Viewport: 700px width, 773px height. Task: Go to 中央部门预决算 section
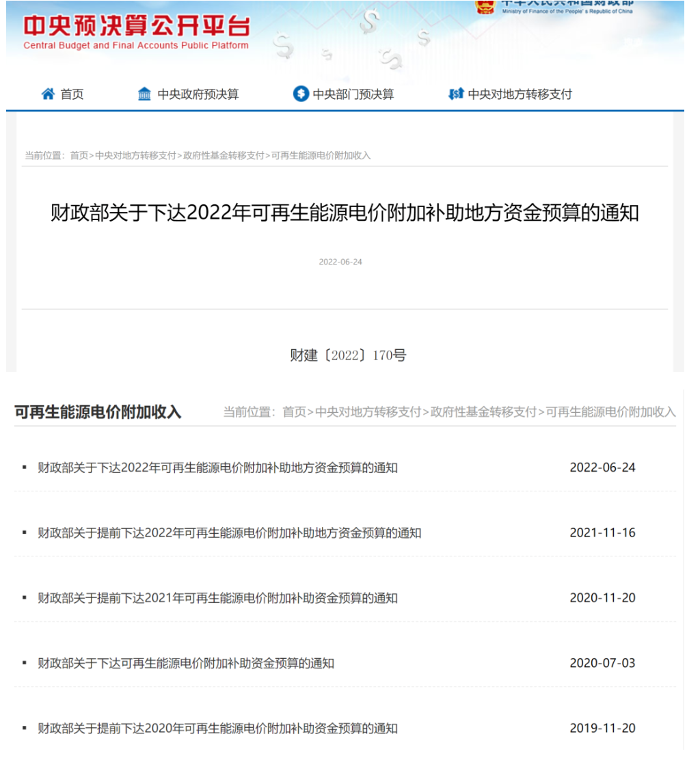[353, 94]
